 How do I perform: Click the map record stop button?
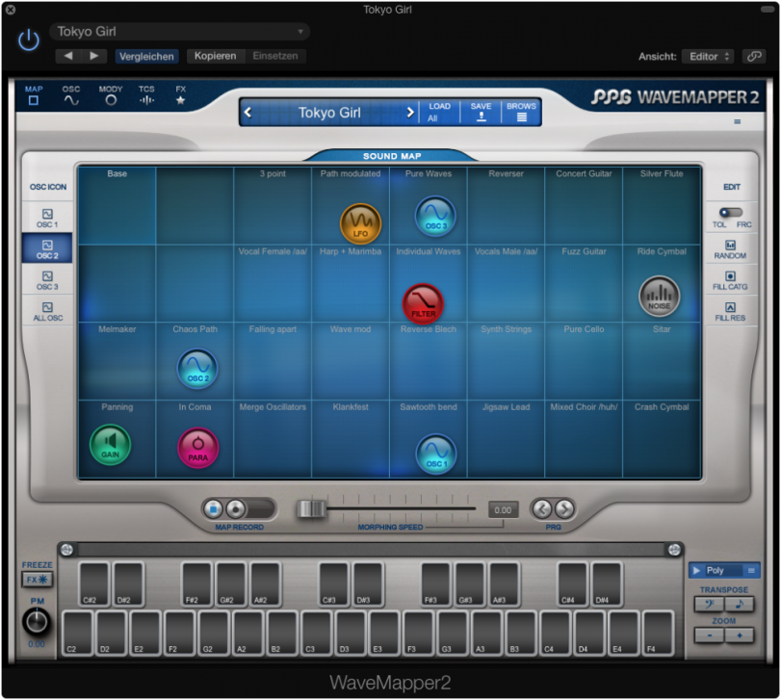[213, 508]
